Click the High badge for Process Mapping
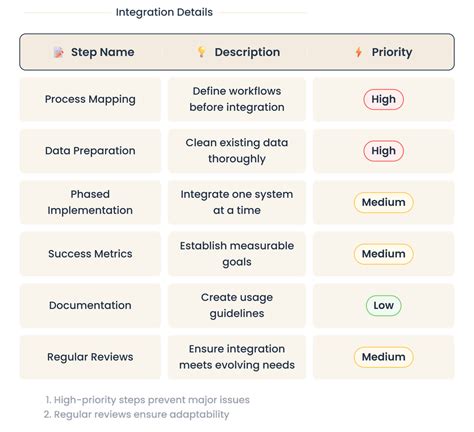 (383, 99)
